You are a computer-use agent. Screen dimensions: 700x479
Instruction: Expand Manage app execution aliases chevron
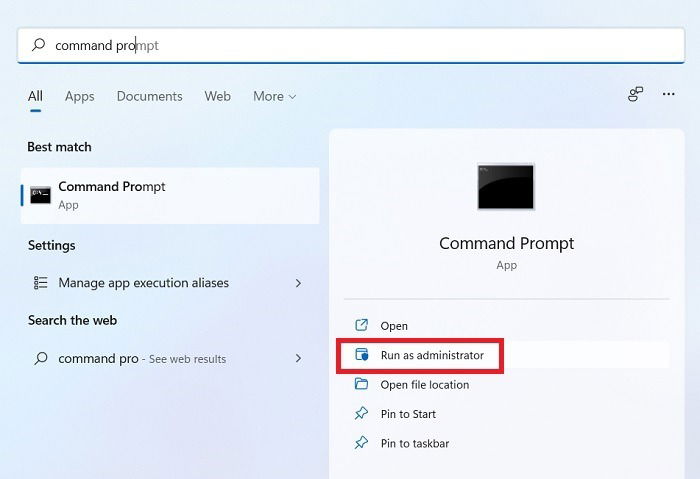pyautogui.click(x=298, y=283)
